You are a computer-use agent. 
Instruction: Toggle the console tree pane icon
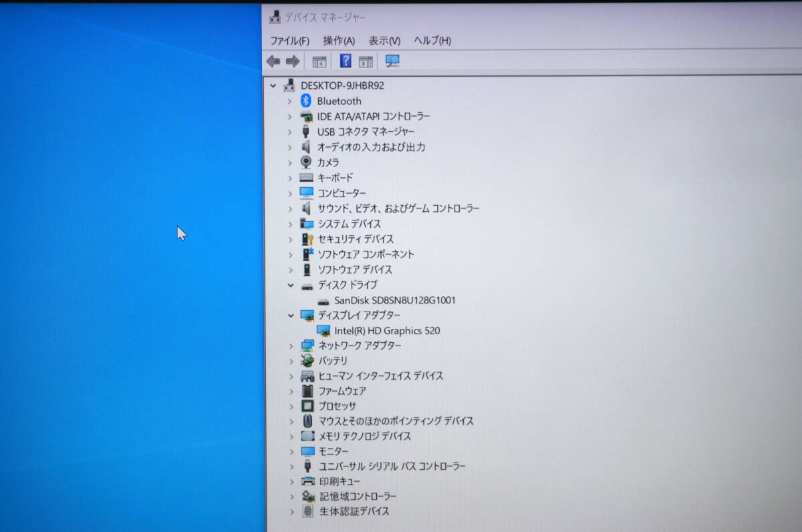coord(319,61)
